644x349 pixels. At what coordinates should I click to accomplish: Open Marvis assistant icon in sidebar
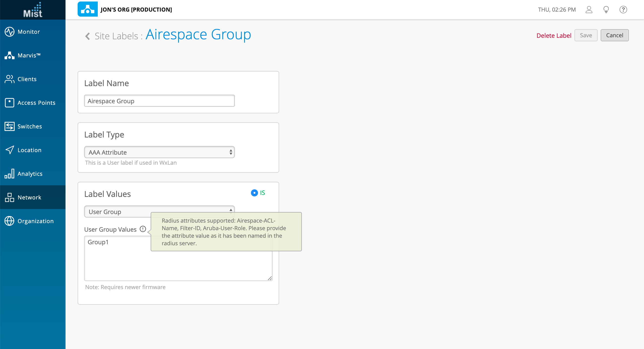[x=10, y=55]
